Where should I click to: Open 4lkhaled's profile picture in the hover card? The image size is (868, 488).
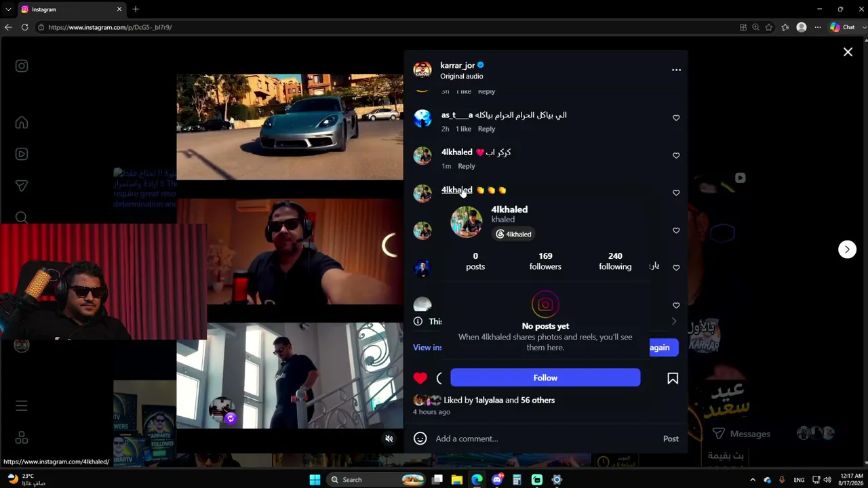tap(467, 222)
